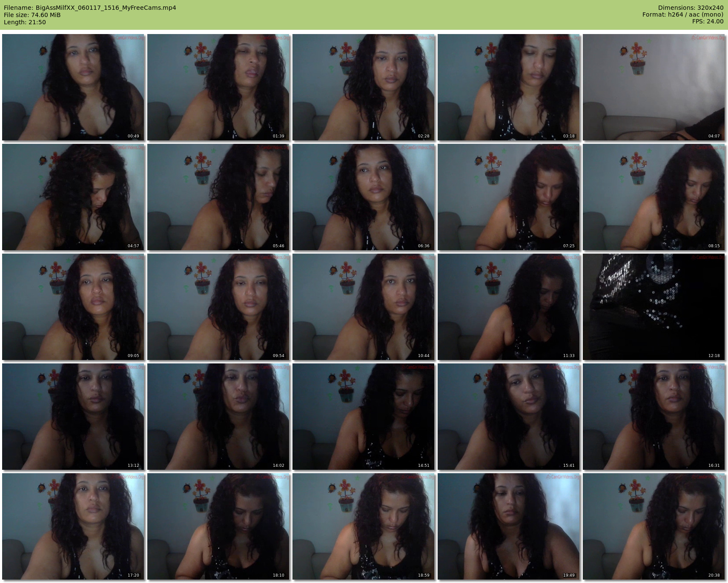Click the thumbnail marked 07:25
This screenshot has height=583, width=728.
point(509,197)
